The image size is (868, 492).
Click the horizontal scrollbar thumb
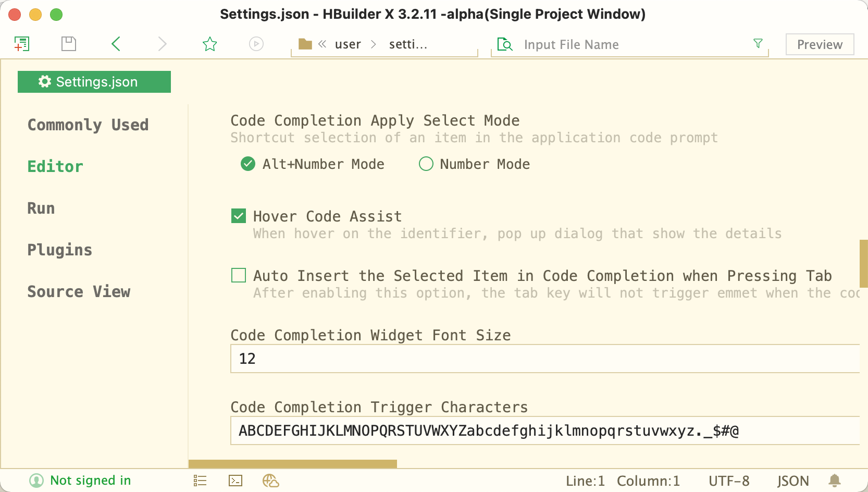tap(293, 464)
